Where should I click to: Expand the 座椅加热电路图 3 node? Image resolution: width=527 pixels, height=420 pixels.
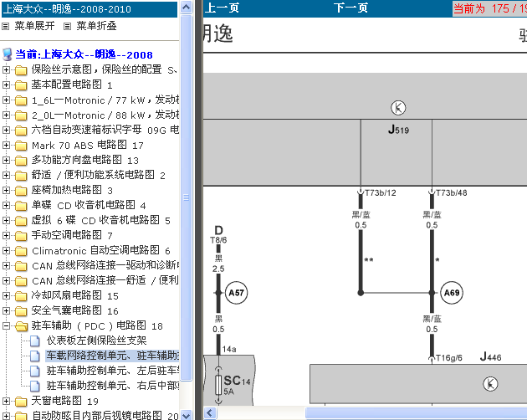tap(6, 190)
